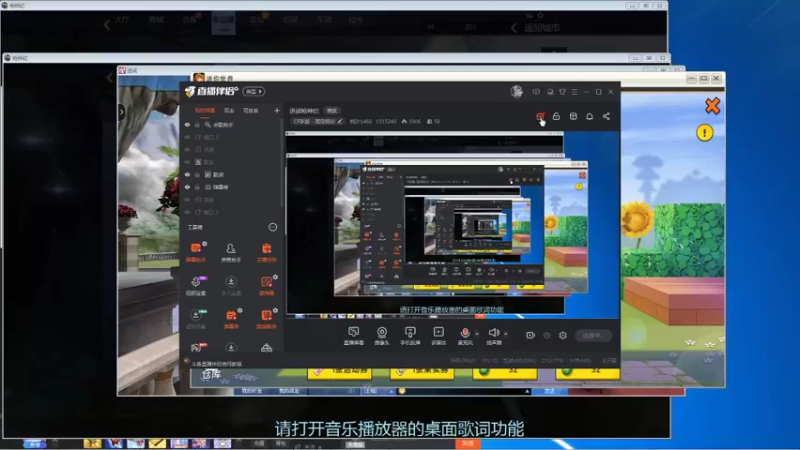The width and height of the screenshot is (800, 450).
Task: Hide the 歌词 source layer
Action: tap(187, 174)
